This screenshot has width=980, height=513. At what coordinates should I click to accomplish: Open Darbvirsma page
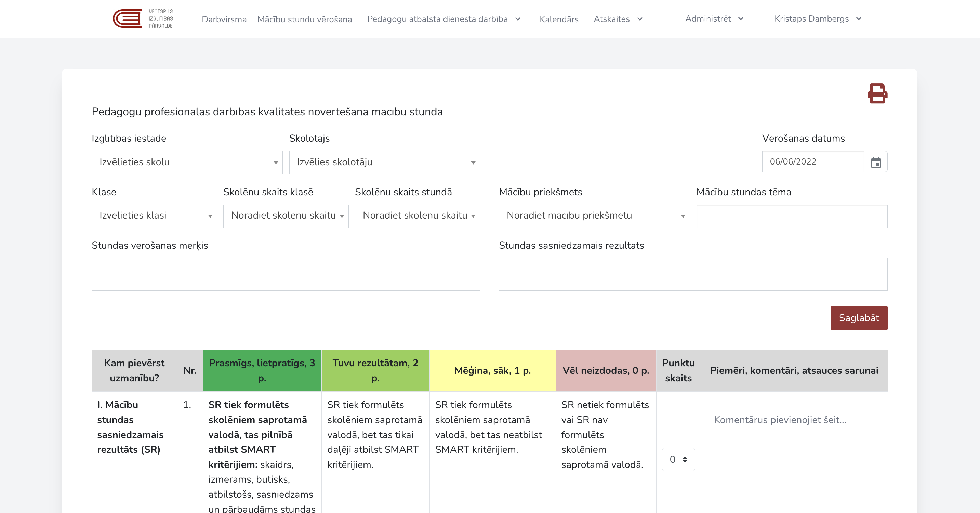click(224, 19)
